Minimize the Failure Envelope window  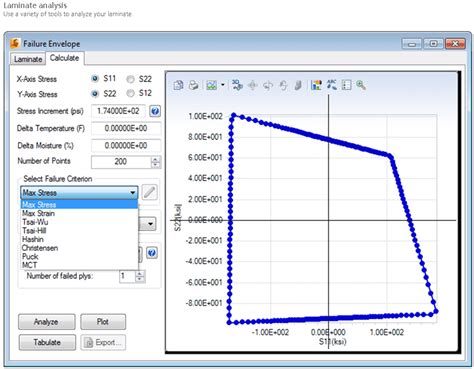point(412,44)
